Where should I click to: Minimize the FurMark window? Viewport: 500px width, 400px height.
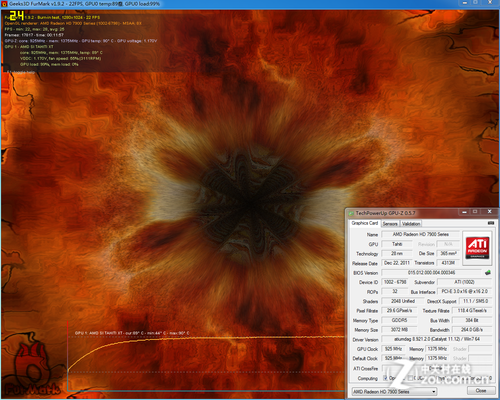click(464, 3)
